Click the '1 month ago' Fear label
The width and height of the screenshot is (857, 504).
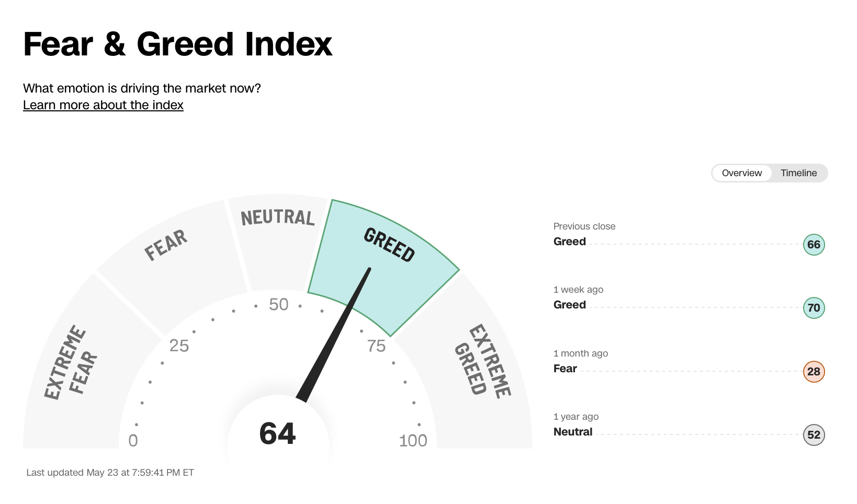click(x=565, y=369)
